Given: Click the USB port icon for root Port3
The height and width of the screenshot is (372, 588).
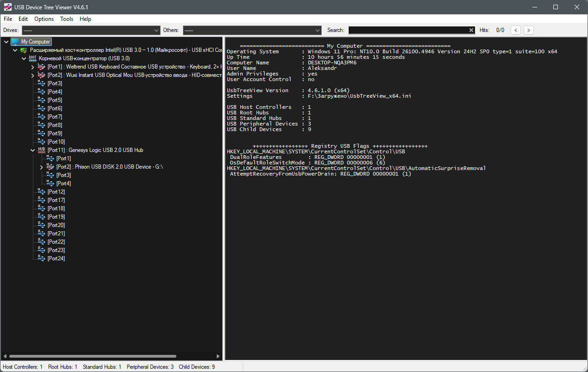Looking at the screenshot, I should pyautogui.click(x=41, y=83).
